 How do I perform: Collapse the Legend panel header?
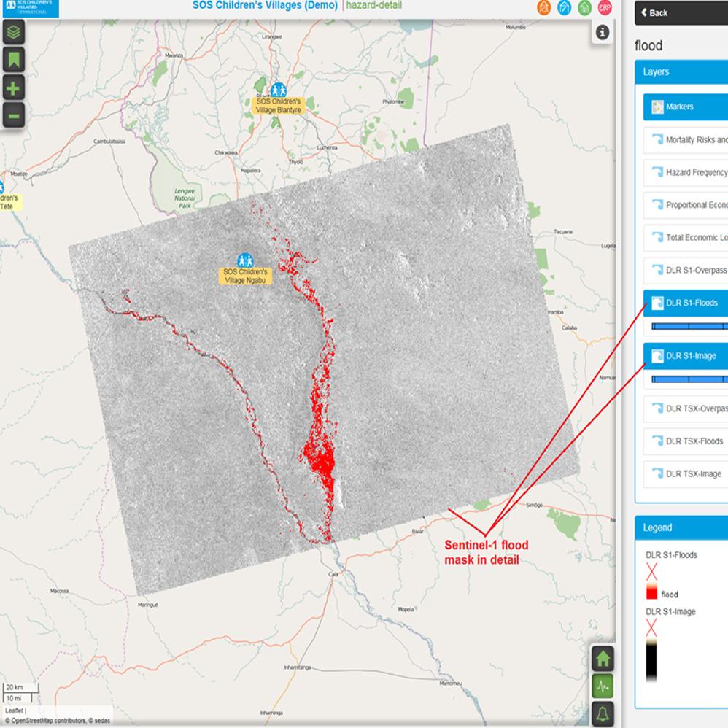681,527
